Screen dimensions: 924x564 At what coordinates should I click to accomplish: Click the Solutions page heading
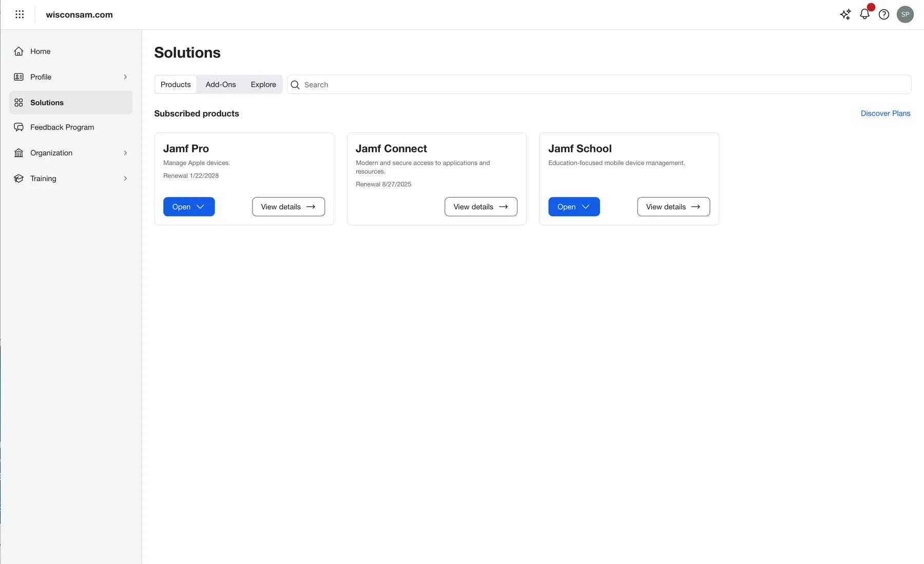(187, 52)
